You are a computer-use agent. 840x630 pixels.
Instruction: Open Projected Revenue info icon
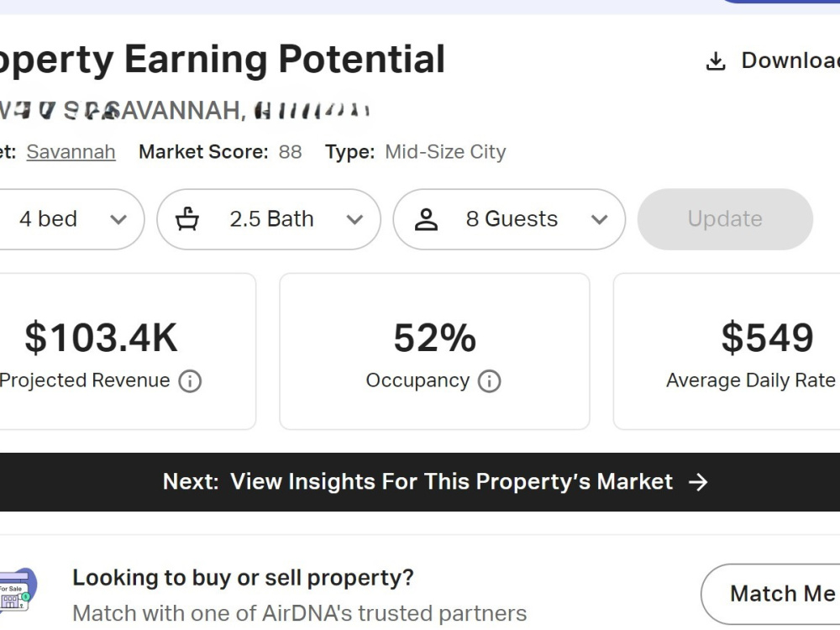point(190,381)
